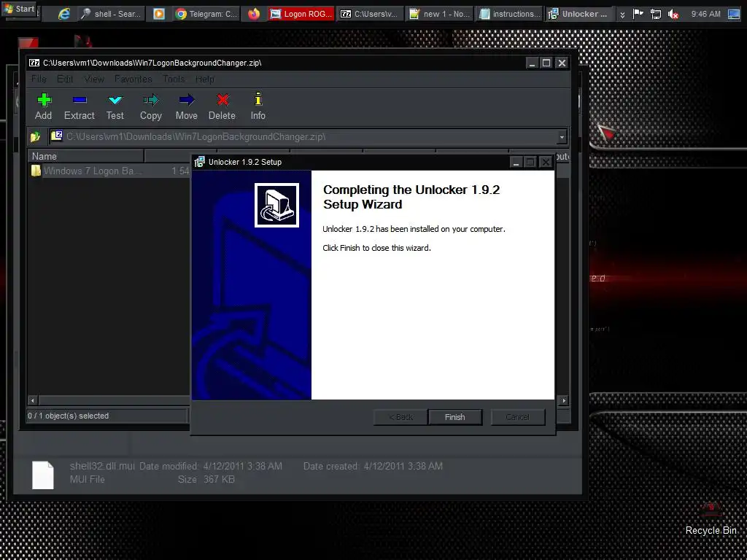
Task: Switch to the new 1 Notepad++ taskbar button
Action: point(440,14)
